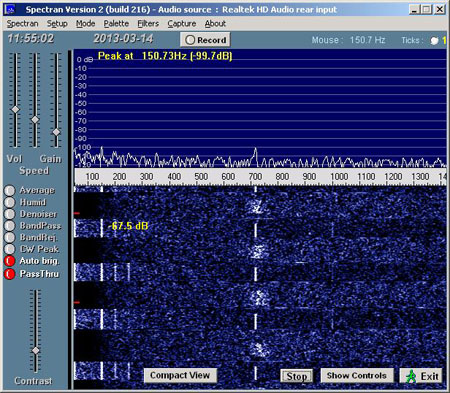Click the Gain slider handle
Screen dimensions: 450x393
click(56, 132)
